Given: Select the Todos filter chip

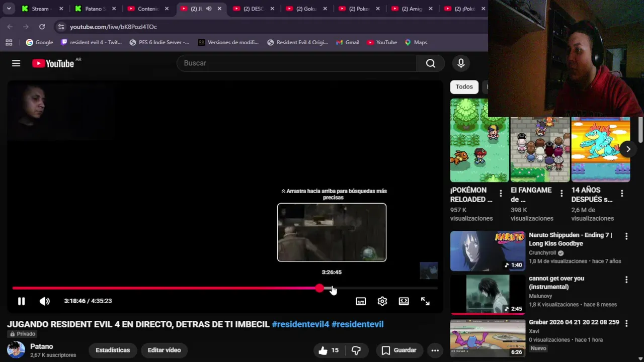Looking at the screenshot, I should 464,86.
